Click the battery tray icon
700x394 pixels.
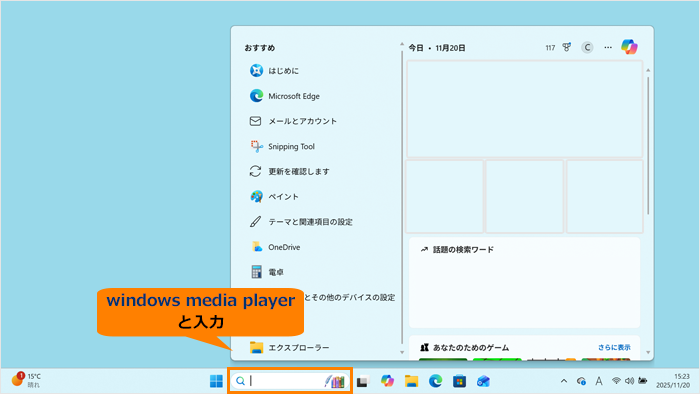(643, 381)
